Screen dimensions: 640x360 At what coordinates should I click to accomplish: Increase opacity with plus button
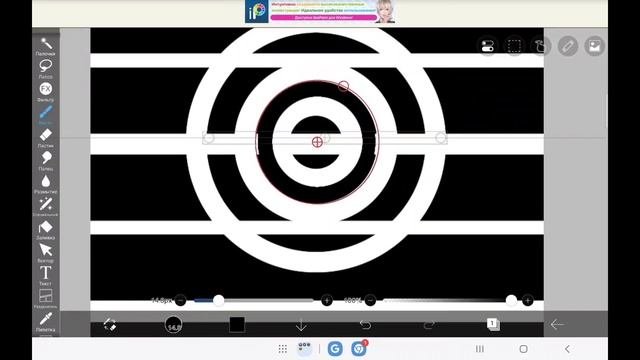tap(527, 300)
